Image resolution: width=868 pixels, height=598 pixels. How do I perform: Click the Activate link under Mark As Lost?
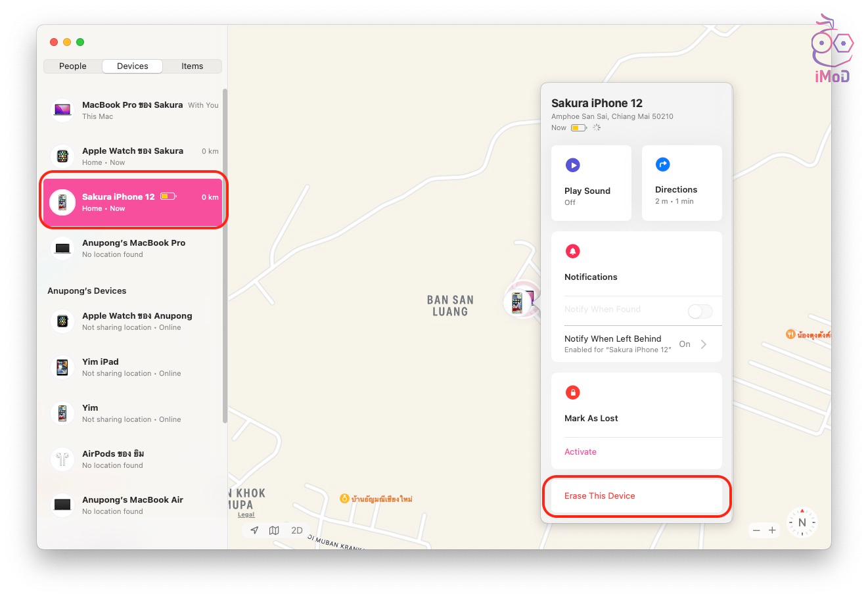pyautogui.click(x=580, y=452)
